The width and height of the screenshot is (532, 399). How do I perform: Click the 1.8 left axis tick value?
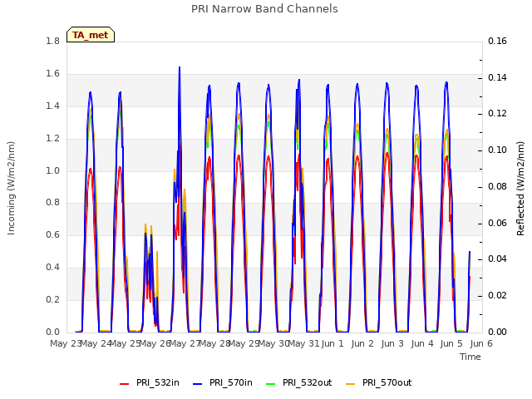53,41
